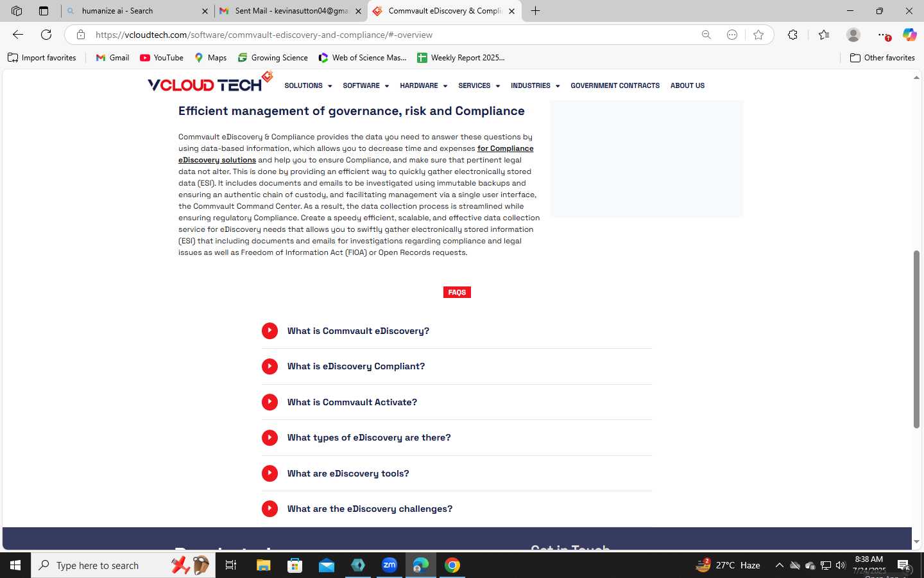Open the Other favorites folder
Screen dimensions: 924x578
[882, 58]
